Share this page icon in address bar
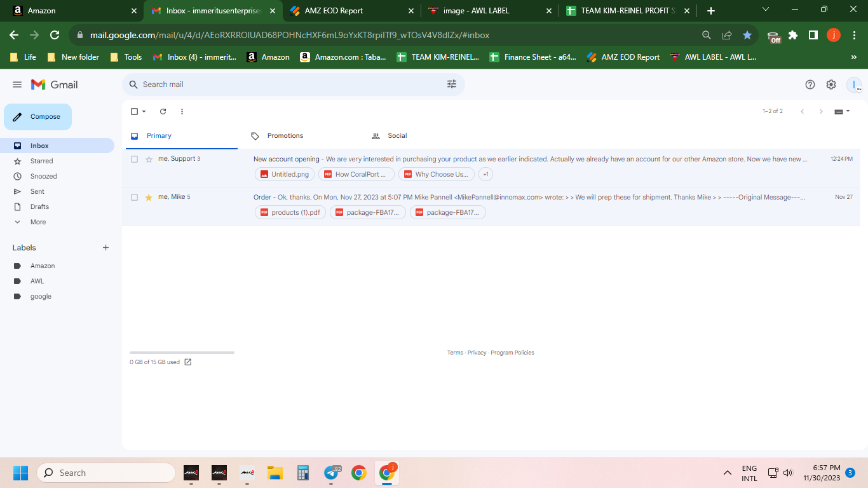The height and width of the screenshot is (488, 868). [727, 35]
